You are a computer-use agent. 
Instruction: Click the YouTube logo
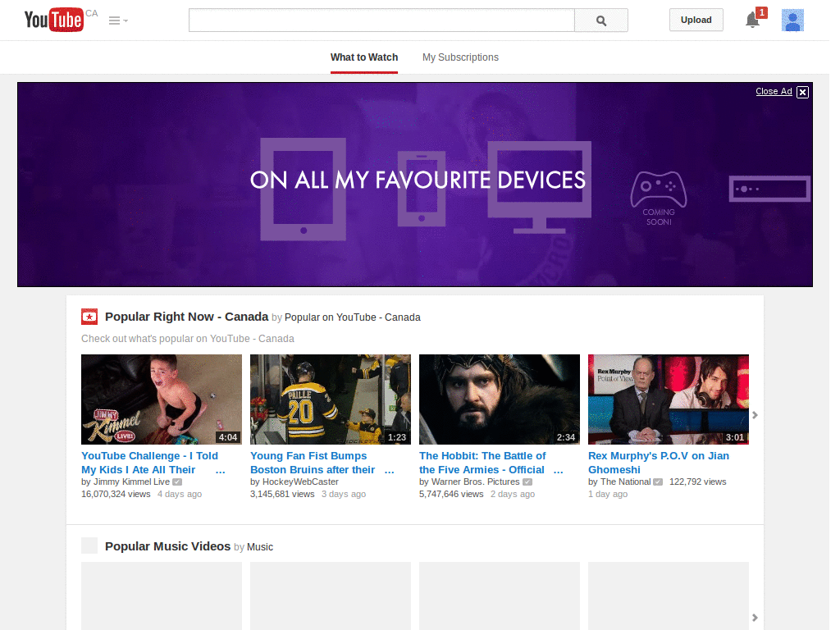pos(53,20)
